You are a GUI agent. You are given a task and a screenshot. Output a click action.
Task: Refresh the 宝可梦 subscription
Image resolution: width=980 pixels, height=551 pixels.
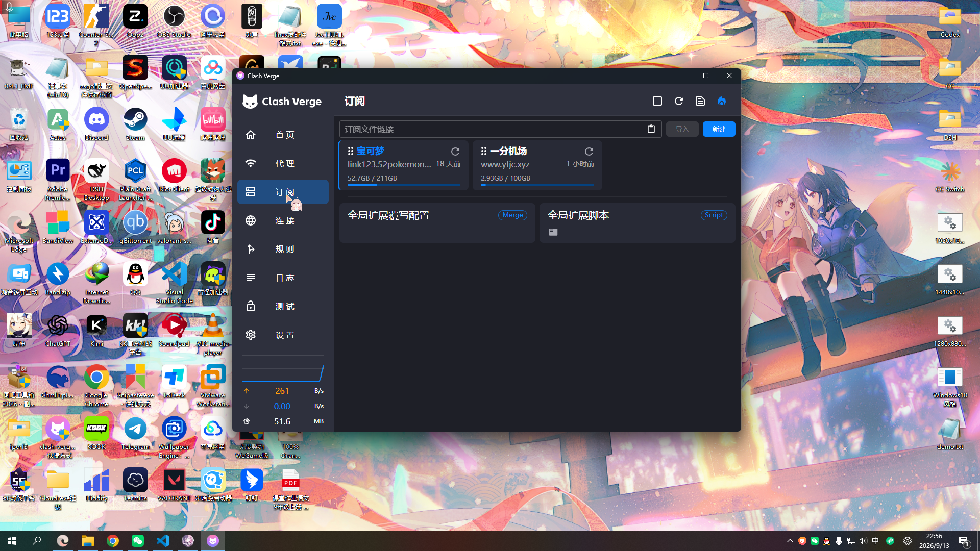455,152
